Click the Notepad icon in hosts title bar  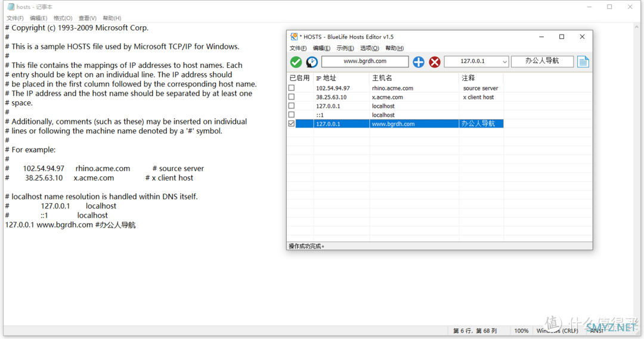[x=11, y=7]
